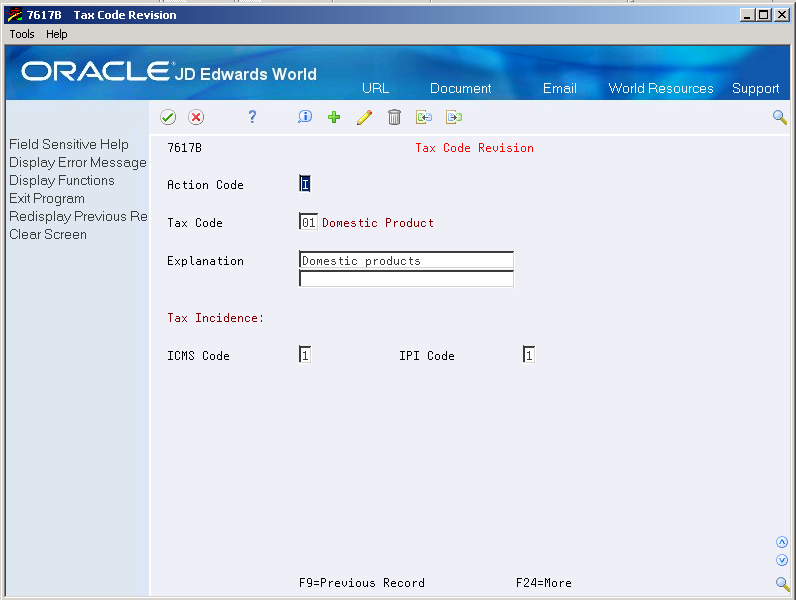Select Field Sensitive Help
Viewport: 796px width, 600px height.
(x=69, y=144)
